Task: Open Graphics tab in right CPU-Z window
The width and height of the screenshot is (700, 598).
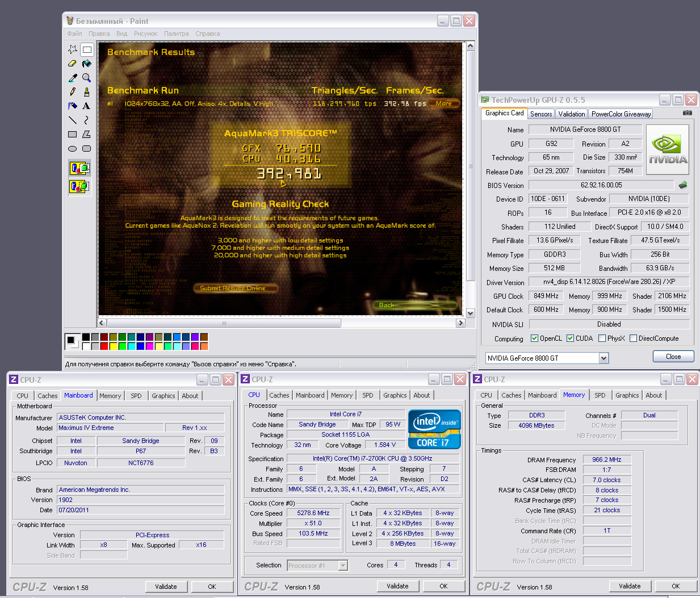Action: pyautogui.click(x=627, y=395)
